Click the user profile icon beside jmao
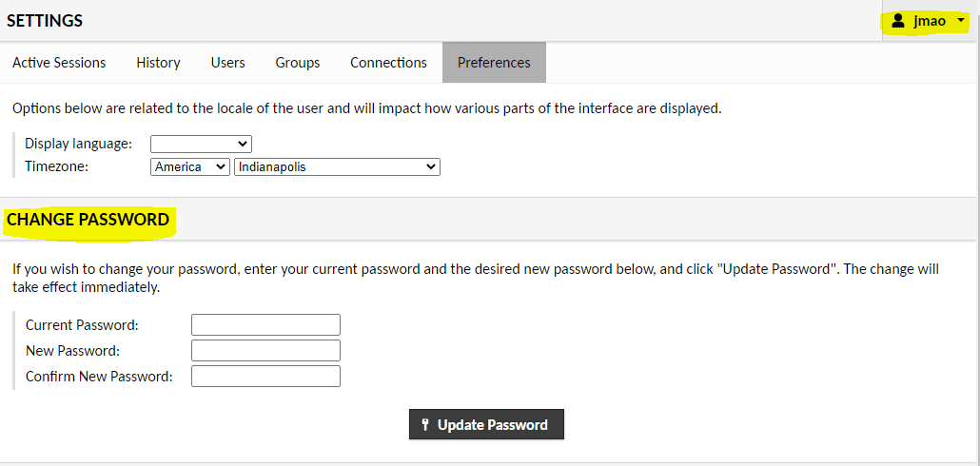Viewport: 980px width, 466px height. coord(898,21)
